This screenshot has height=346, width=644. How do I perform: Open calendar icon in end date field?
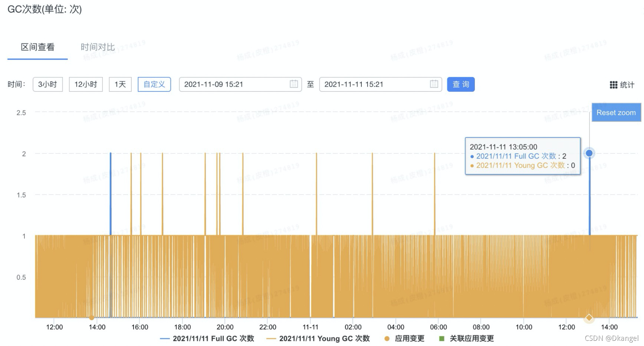tap(434, 84)
